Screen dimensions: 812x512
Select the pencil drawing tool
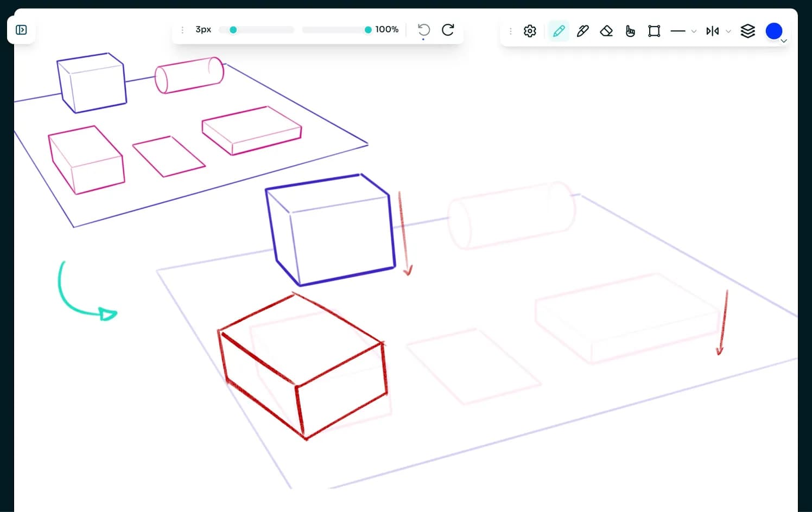(559, 31)
